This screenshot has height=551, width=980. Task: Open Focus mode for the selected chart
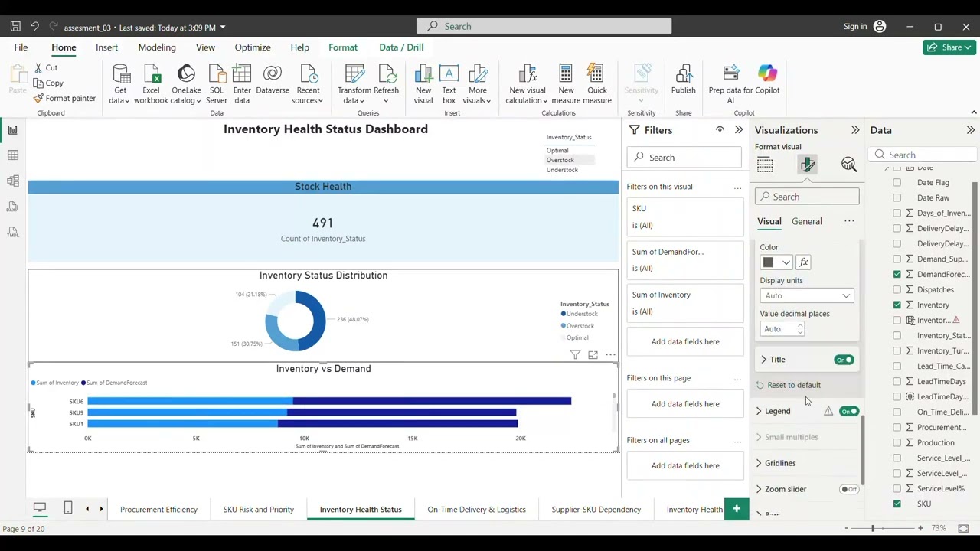(593, 354)
